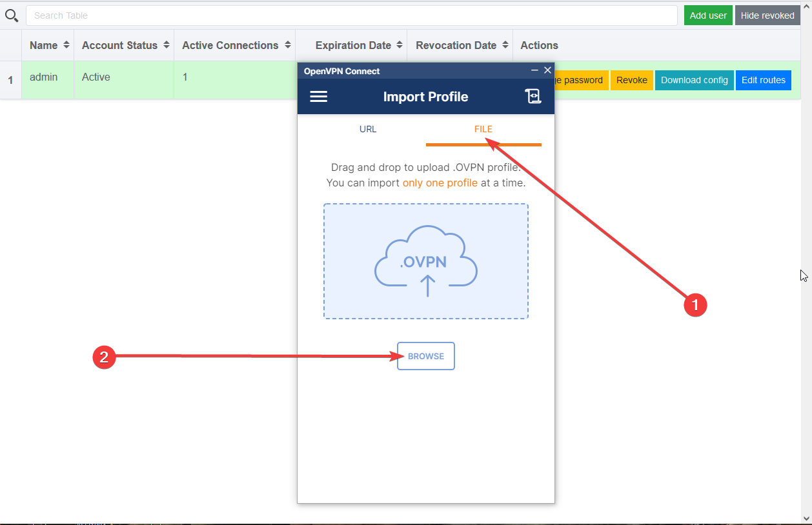Click the partially hidden Change password button

pyautogui.click(x=582, y=80)
